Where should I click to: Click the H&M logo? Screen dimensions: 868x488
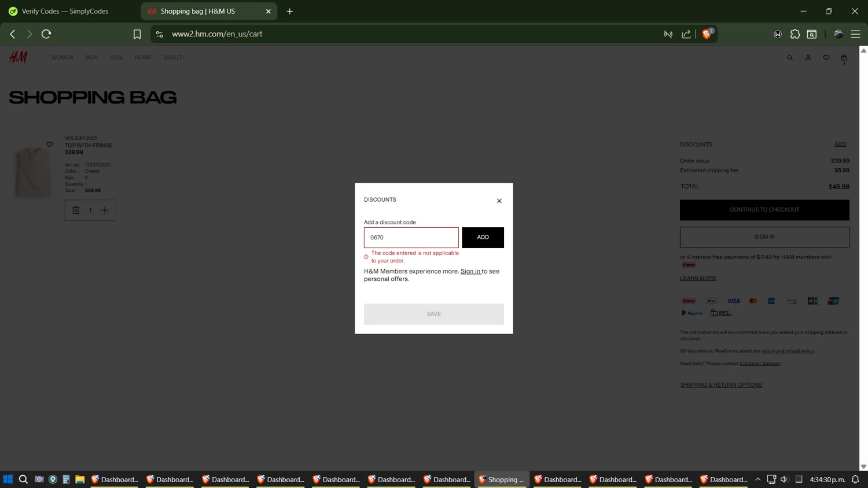18,57
